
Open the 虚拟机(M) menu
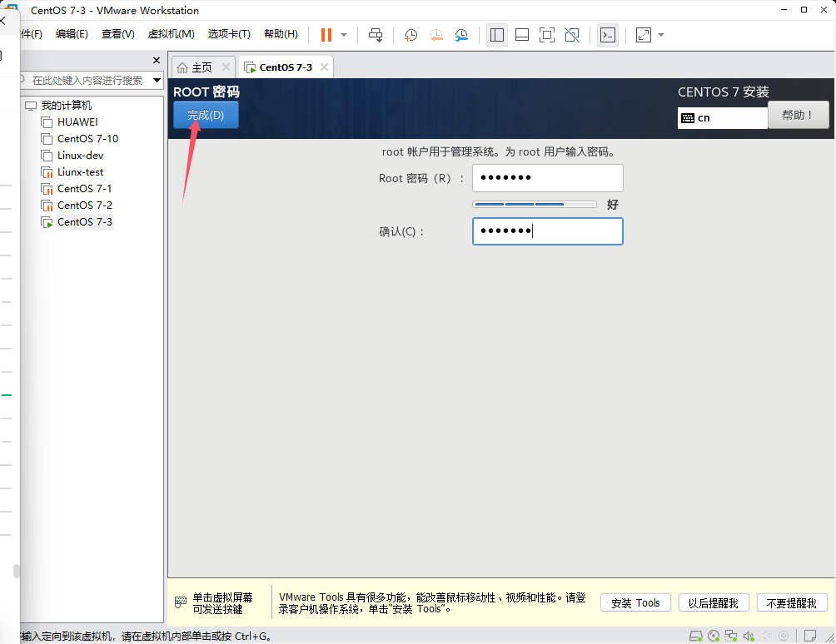[x=172, y=34]
